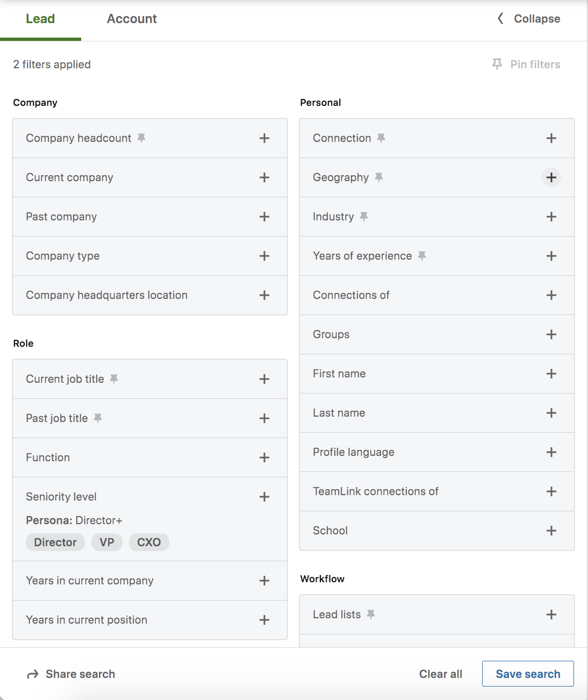Click the pin icon beside Company headcount
The height and width of the screenshot is (700, 588).
coord(141,138)
